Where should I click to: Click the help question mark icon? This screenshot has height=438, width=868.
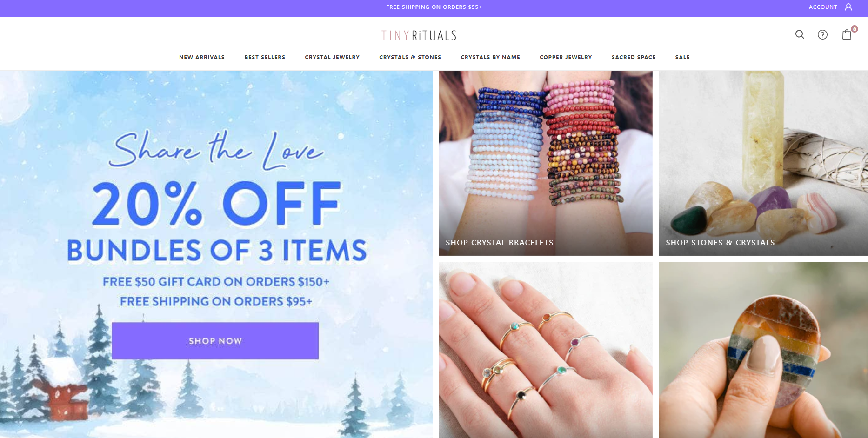[822, 34]
